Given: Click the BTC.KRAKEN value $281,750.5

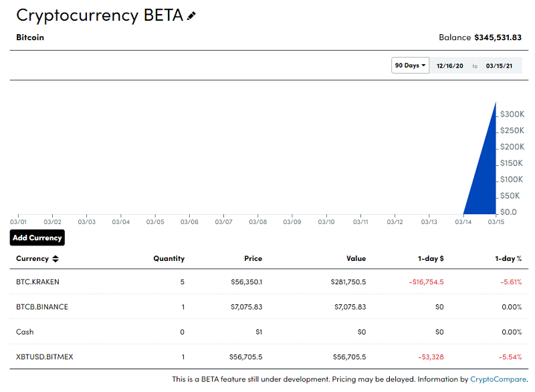Looking at the screenshot, I should point(348,282).
